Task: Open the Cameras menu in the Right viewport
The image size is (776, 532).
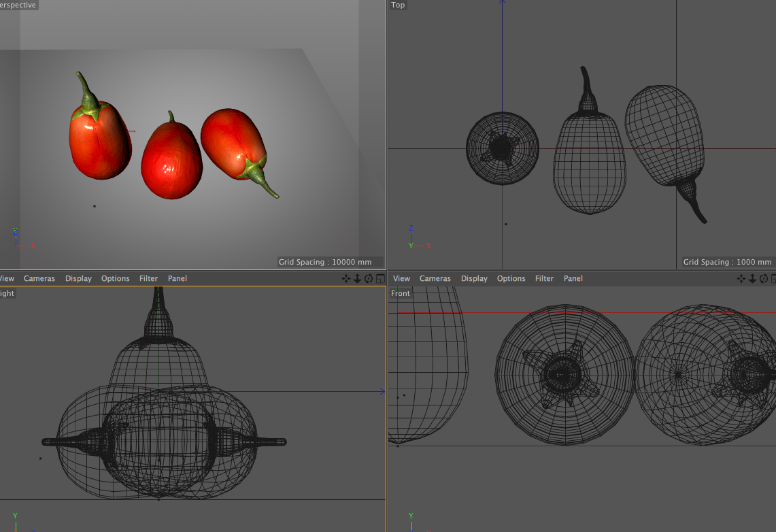Action: [39, 278]
